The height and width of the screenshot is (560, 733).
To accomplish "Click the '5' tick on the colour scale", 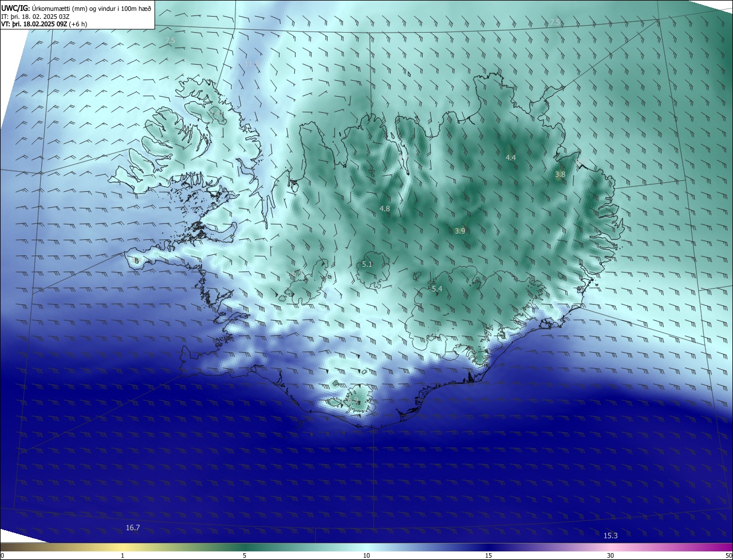I will [x=245, y=555].
